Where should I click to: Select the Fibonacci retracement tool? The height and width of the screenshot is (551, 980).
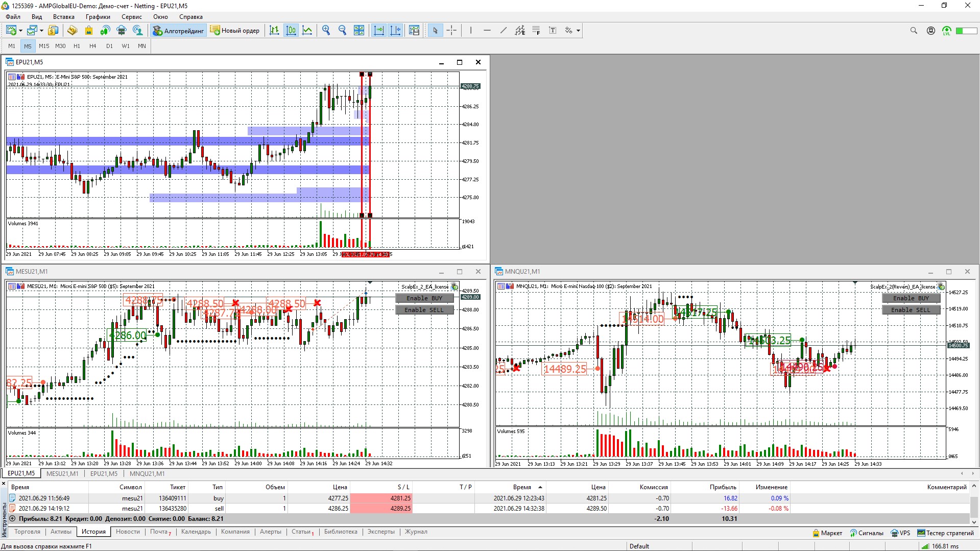tap(536, 31)
